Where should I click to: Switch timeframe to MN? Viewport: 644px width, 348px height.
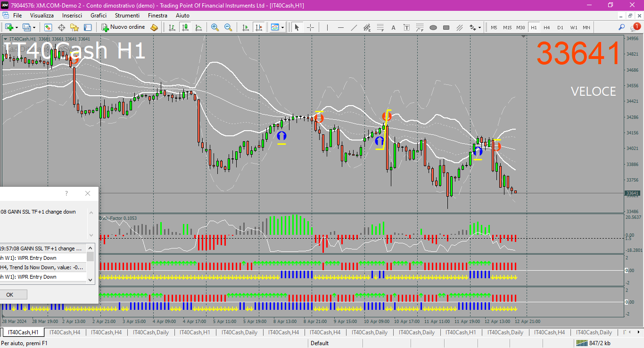coord(586,27)
